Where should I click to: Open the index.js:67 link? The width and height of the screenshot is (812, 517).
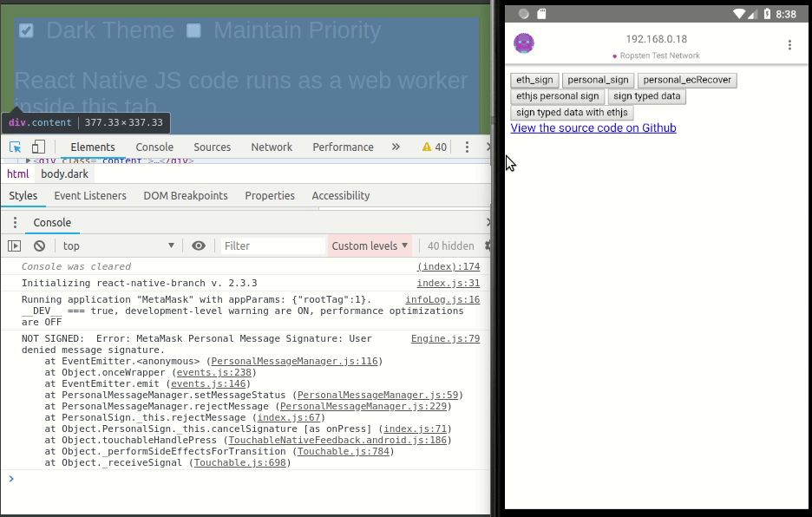coord(288,418)
